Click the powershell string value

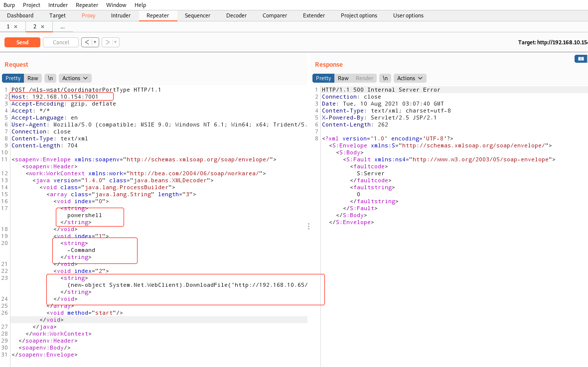pyautogui.click(x=84, y=215)
